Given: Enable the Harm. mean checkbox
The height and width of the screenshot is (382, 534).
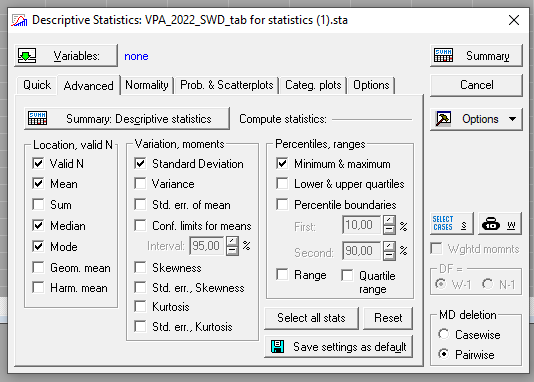Looking at the screenshot, I should click(x=38, y=288).
